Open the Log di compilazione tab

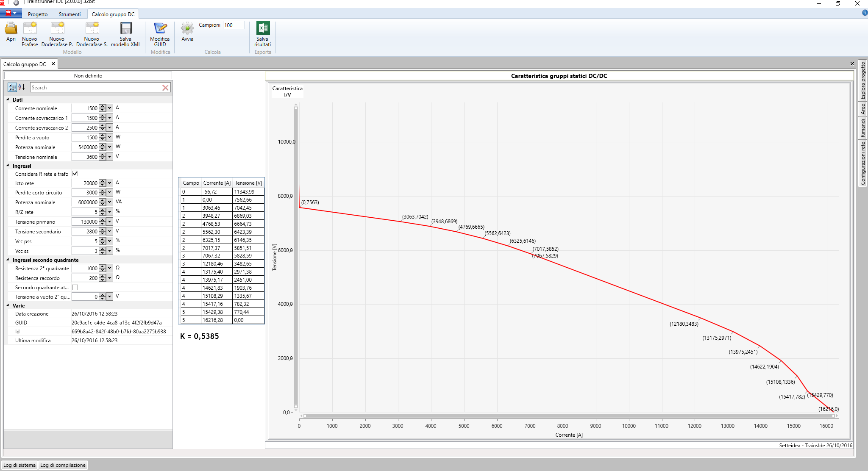[x=63, y=465]
